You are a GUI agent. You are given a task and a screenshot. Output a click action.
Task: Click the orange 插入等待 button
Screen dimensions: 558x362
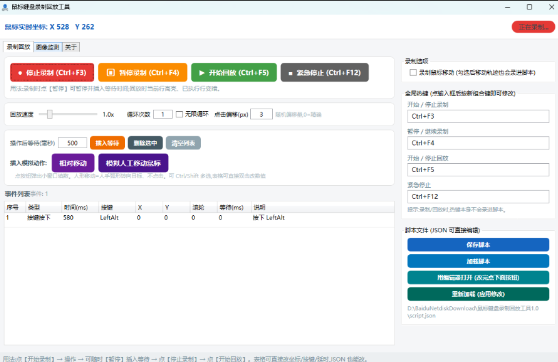click(x=107, y=143)
